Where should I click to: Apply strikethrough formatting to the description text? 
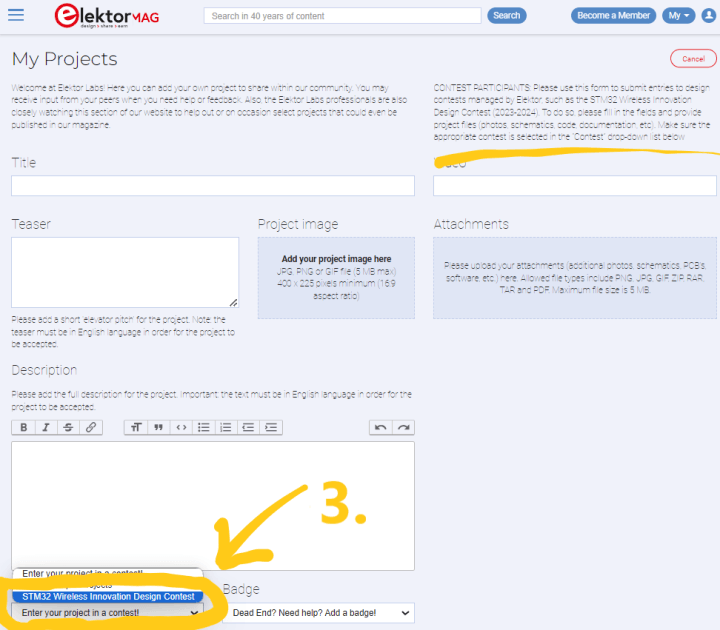point(68,427)
